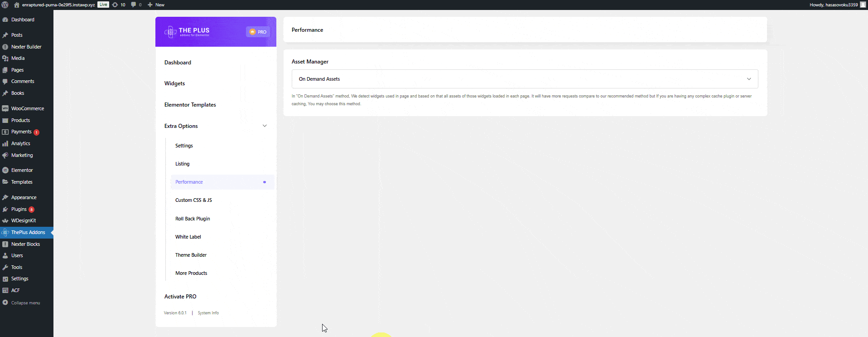The height and width of the screenshot is (337, 868).
Task: Click the WordPress logo icon in admin bar
Action: click(x=5, y=5)
